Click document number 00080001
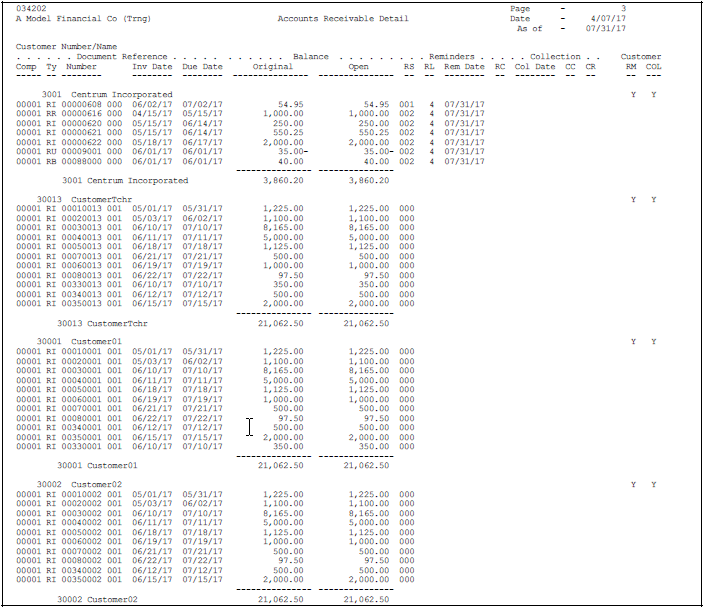Screen dimensions: 704x608 click(x=81, y=418)
